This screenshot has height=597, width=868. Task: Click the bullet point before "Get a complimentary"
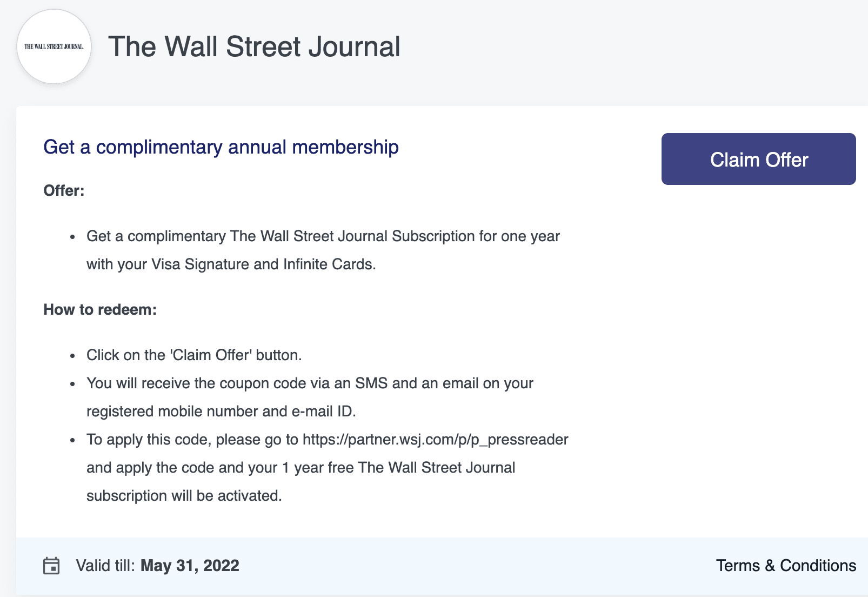[x=72, y=237]
